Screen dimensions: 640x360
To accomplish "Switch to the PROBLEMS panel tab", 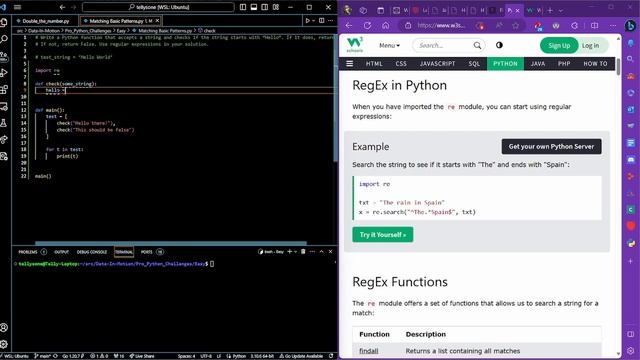I will pyautogui.click(x=28, y=252).
